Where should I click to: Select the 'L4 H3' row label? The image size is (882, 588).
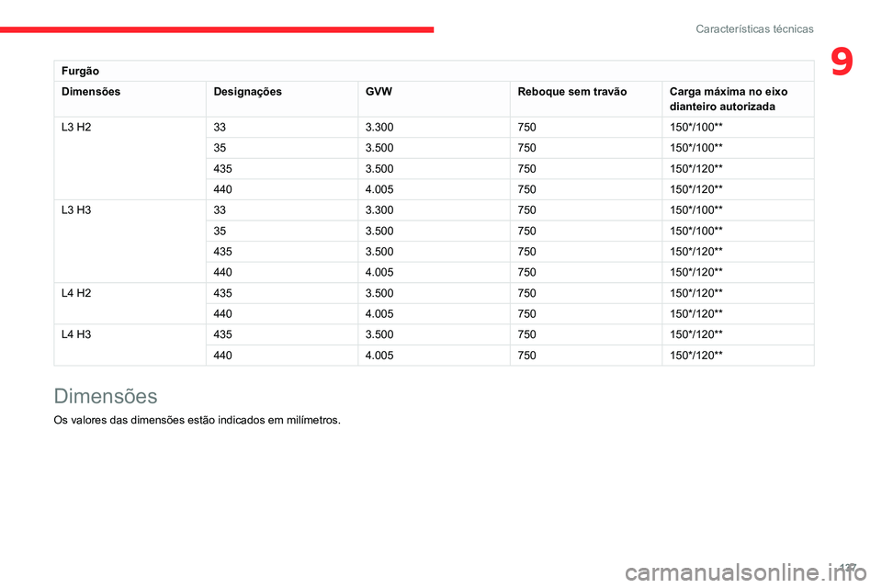(76, 334)
